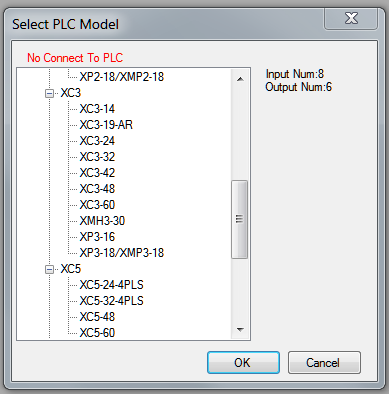This screenshot has height=394, width=389.
Task: Choose the XC5-24-4PLS model
Action: pyautogui.click(x=111, y=285)
